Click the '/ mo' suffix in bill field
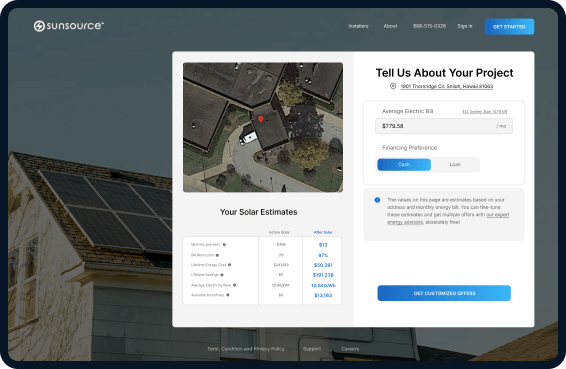566x369 pixels. (501, 126)
